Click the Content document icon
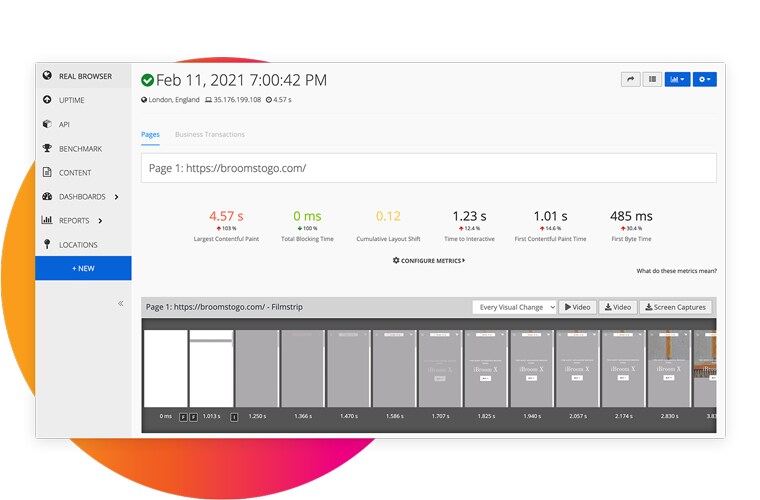Image resolution: width=760 pixels, height=500 pixels. [x=47, y=172]
